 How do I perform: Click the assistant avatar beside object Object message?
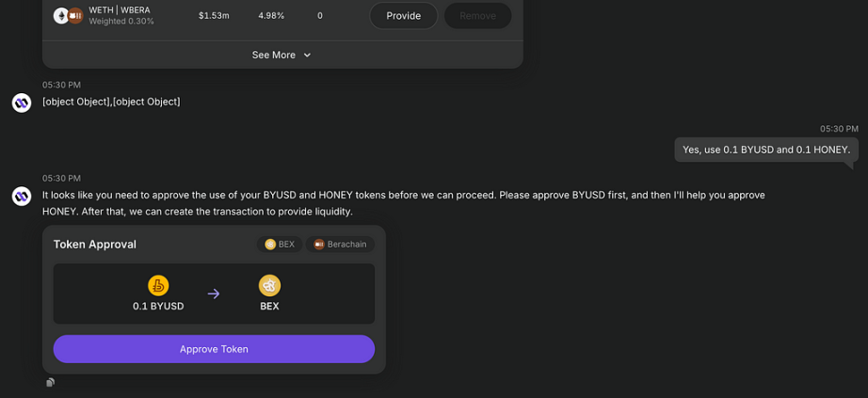(x=22, y=103)
